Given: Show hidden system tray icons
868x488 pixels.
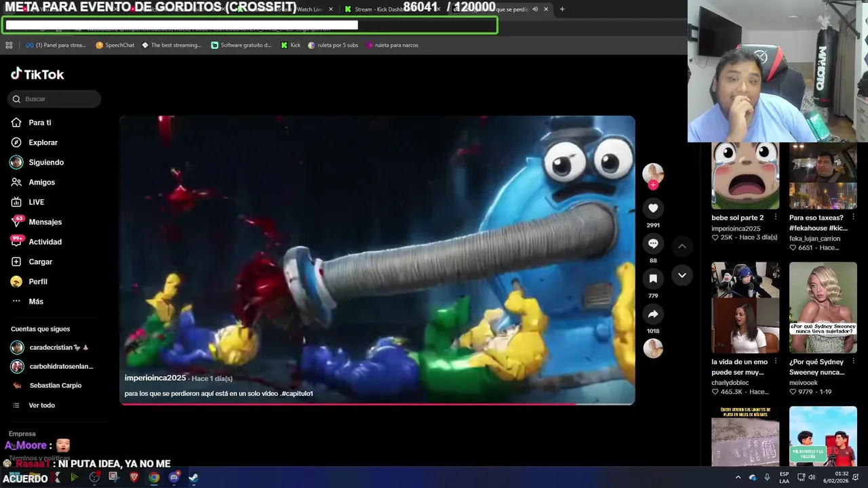Looking at the screenshot, I should (738, 477).
